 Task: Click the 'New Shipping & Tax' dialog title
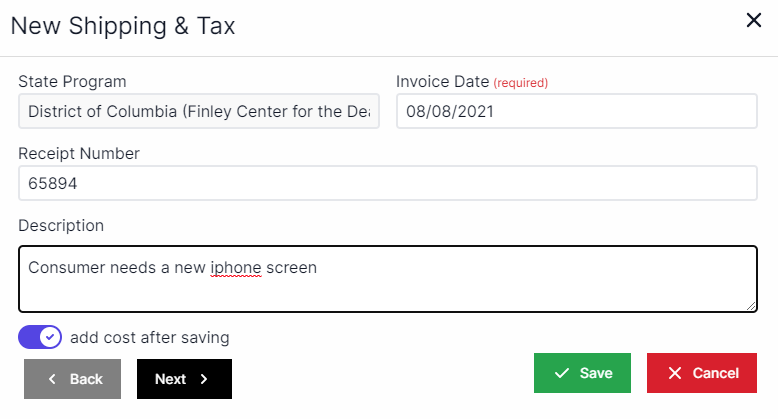(123, 27)
